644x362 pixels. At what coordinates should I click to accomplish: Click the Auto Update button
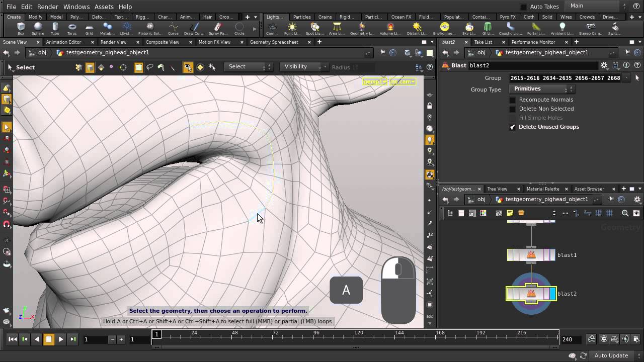click(x=611, y=355)
